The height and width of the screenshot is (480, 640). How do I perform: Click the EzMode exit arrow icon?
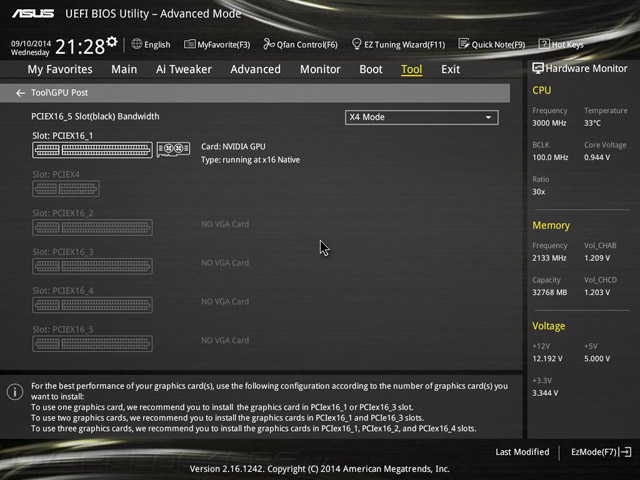click(x=625, y=452)
